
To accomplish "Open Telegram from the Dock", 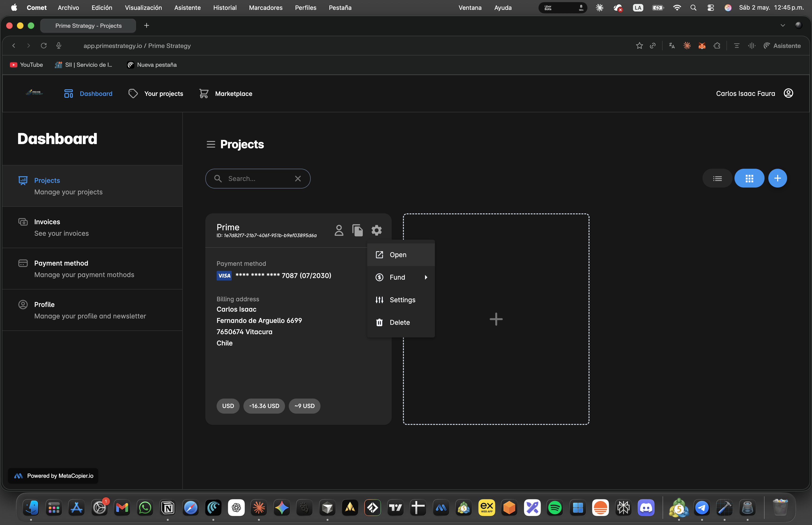I will (x=702, y=508).
